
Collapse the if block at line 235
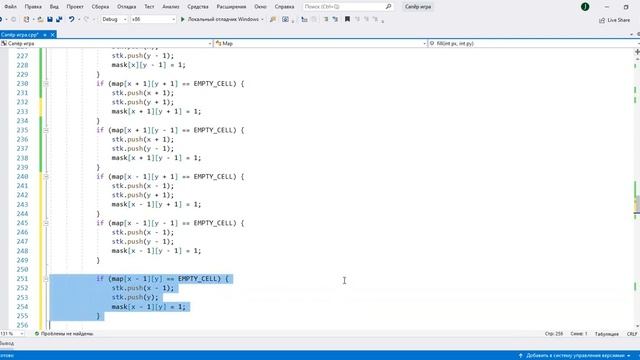(x=46, y=130)
